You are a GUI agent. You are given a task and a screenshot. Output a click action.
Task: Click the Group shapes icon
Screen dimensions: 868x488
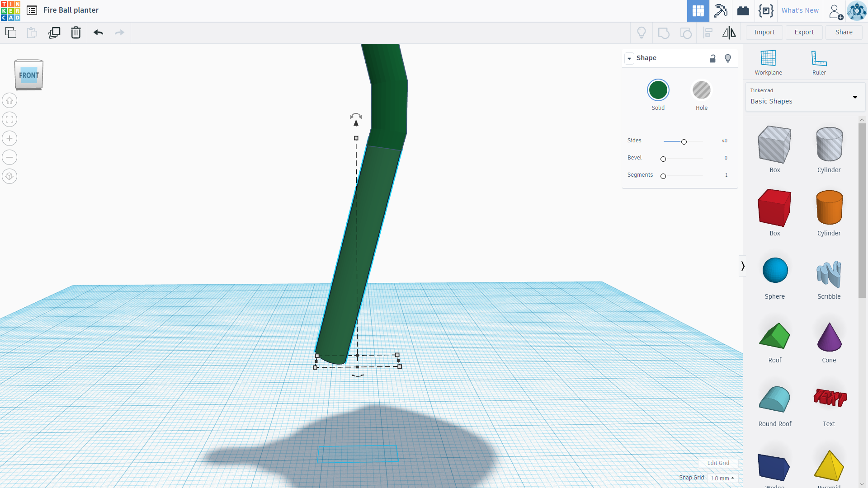[664, 33]
